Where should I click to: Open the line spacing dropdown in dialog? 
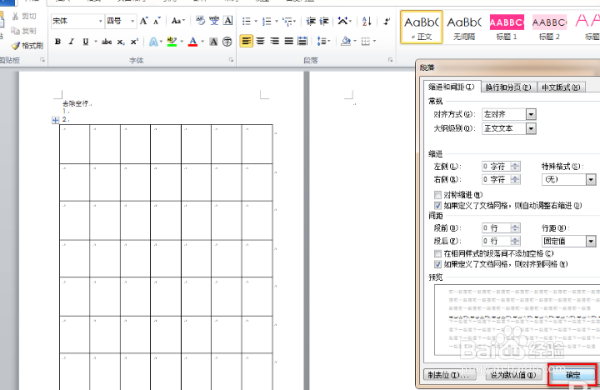coord(591,241)
